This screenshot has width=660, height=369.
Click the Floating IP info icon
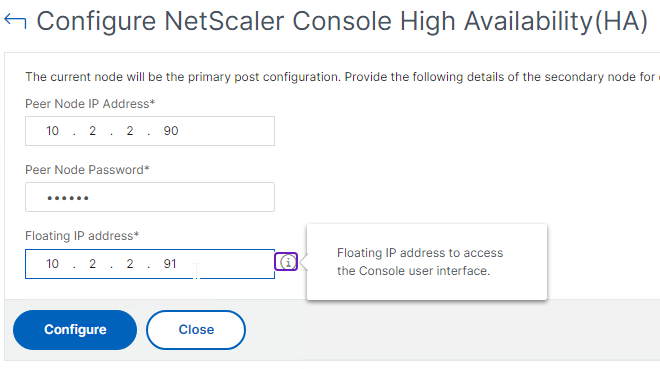click(286, 262)
